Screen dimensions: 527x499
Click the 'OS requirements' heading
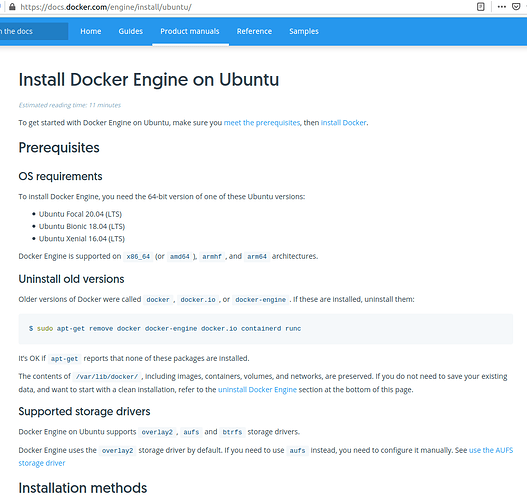(60, 176)
